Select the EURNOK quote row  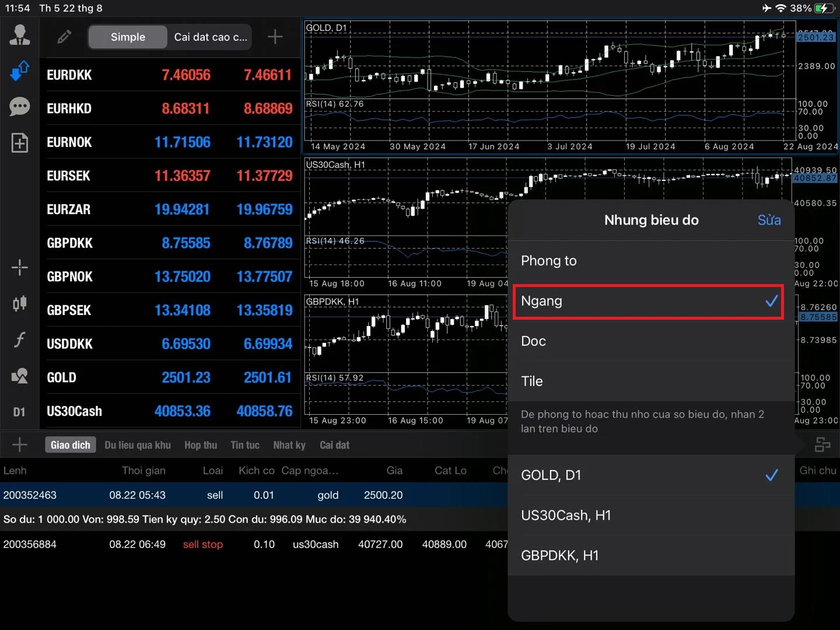[170, 142]
